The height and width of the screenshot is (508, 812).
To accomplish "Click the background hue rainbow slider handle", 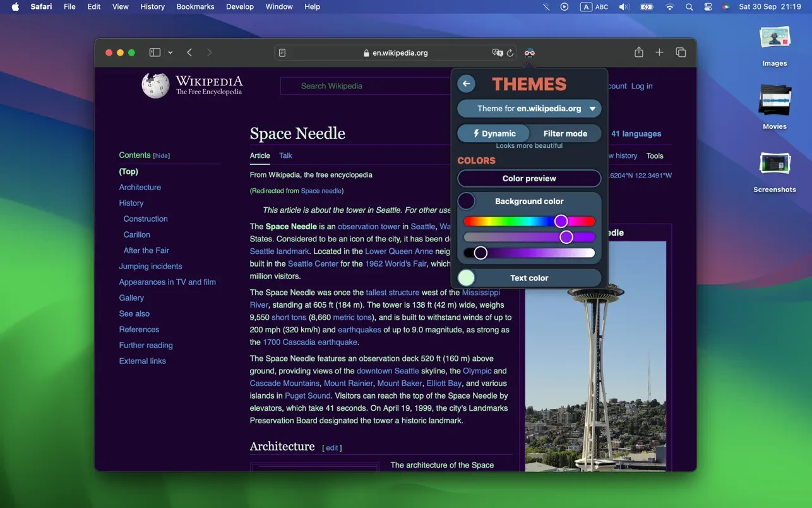I will (x=561, y=221).
